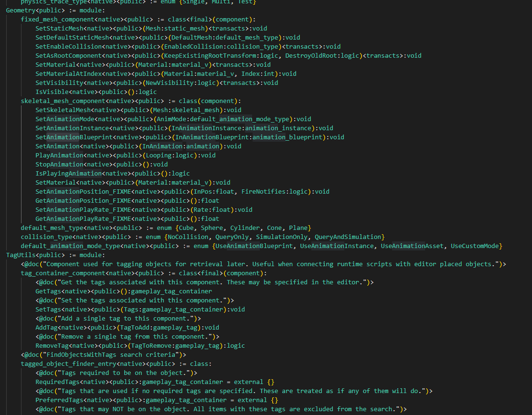Image resolution: width=532 pixels, height=415 pixels.
Task: Click the SetTags method line
Action: pyautogui.click(x=140, y=309)
